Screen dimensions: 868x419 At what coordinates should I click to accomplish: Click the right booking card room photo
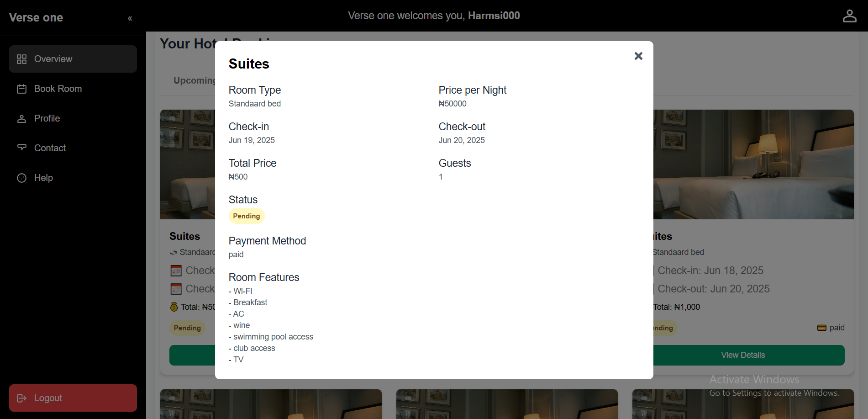point(753,164)
